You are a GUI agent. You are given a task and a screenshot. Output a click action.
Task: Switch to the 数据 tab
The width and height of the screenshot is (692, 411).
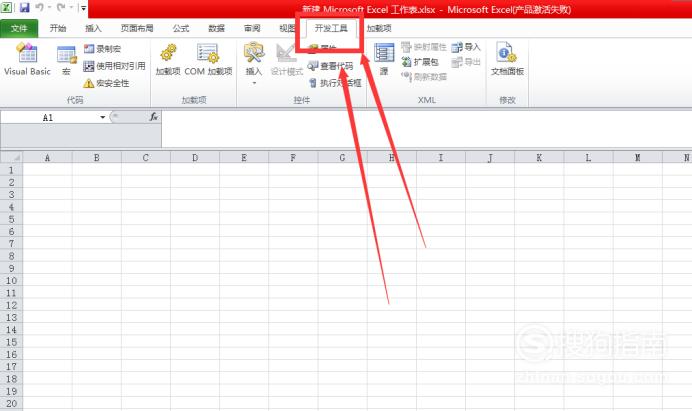[216, 28]
